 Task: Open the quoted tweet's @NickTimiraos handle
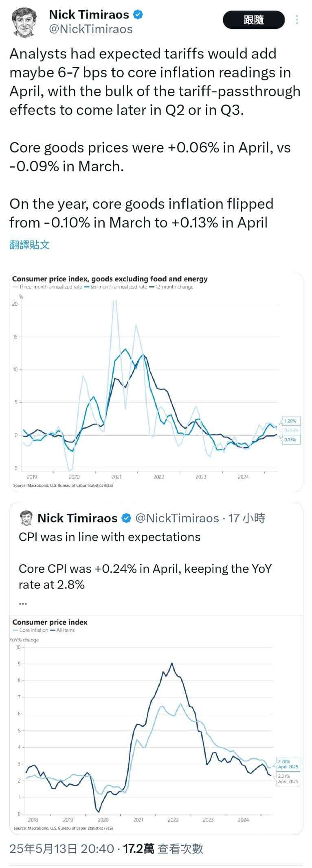coord(177,518)
